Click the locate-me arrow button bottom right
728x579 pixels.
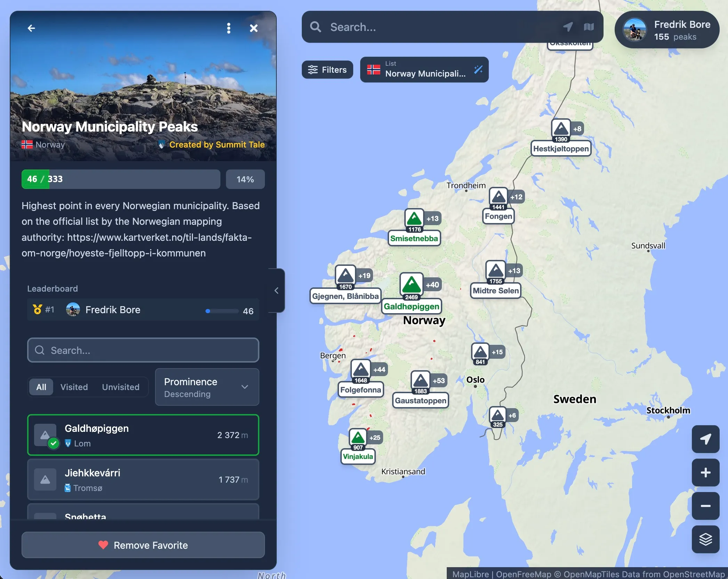click(x=705, y=439)
